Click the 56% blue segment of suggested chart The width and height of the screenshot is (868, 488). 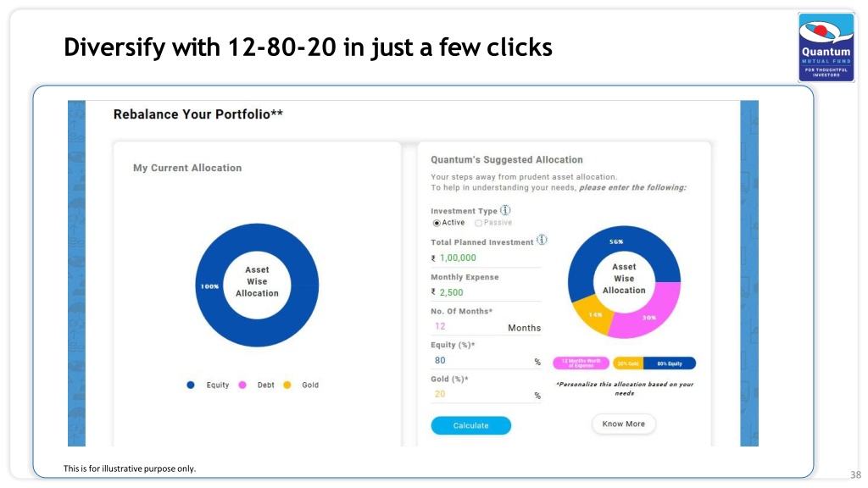tap(616, 241)
